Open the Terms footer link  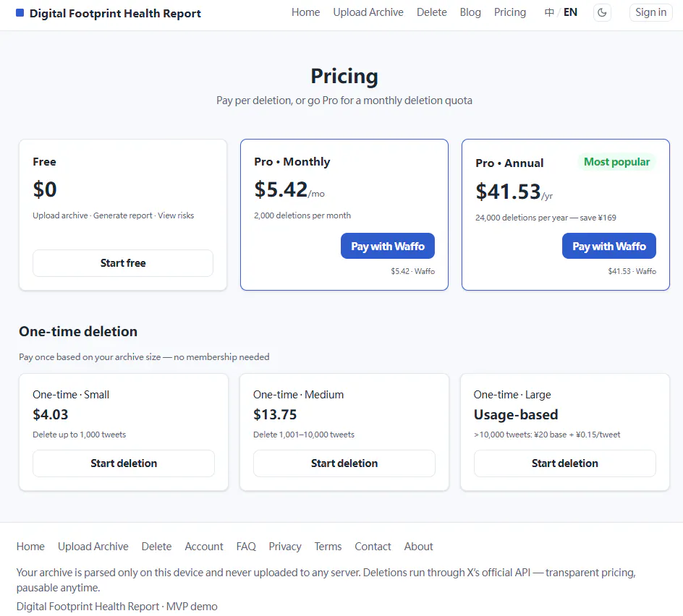[328, 547]
